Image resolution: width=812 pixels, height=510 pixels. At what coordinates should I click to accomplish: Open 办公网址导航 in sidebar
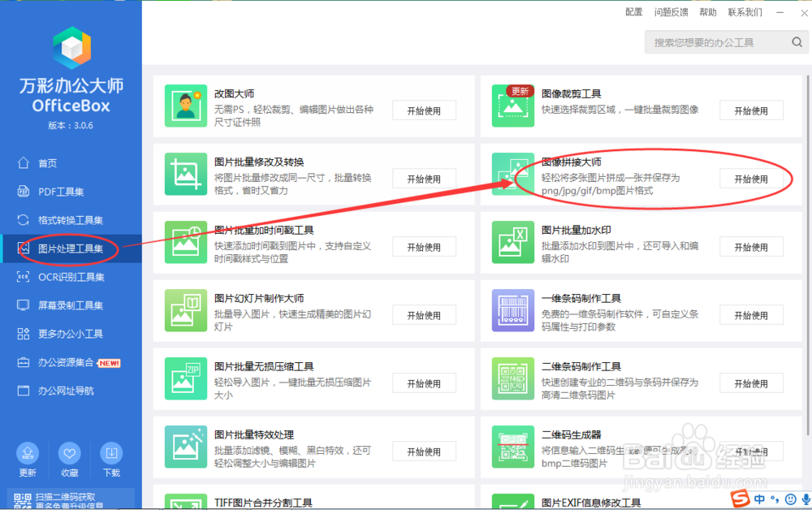[71, 391]
